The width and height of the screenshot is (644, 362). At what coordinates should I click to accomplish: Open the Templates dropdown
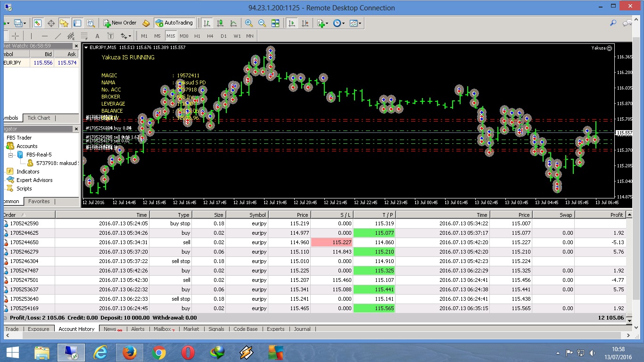(355, 23)
